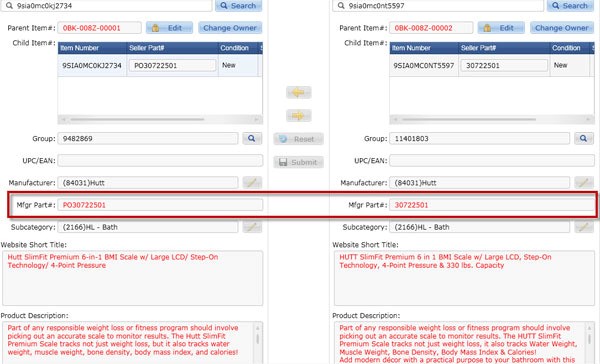Select Parent Item field 0BK-008Z-00002
Viewport: 600px width, 364px height.
tap(431, 28)
